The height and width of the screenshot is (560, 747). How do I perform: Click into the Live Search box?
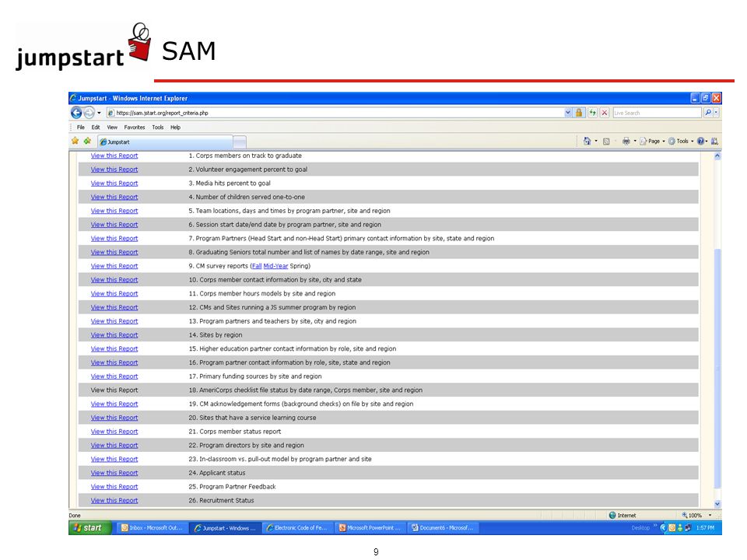[657, 113]
